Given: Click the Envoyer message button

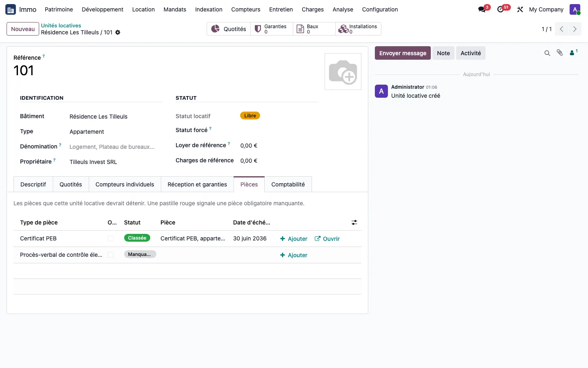Looking at the screenshot, I should [403, 53].
